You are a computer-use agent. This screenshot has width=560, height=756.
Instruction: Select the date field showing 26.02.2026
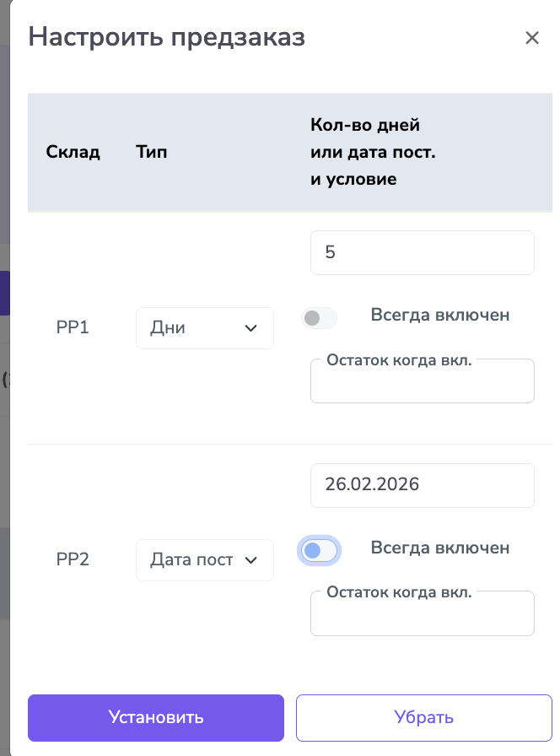tap(422, 485)
